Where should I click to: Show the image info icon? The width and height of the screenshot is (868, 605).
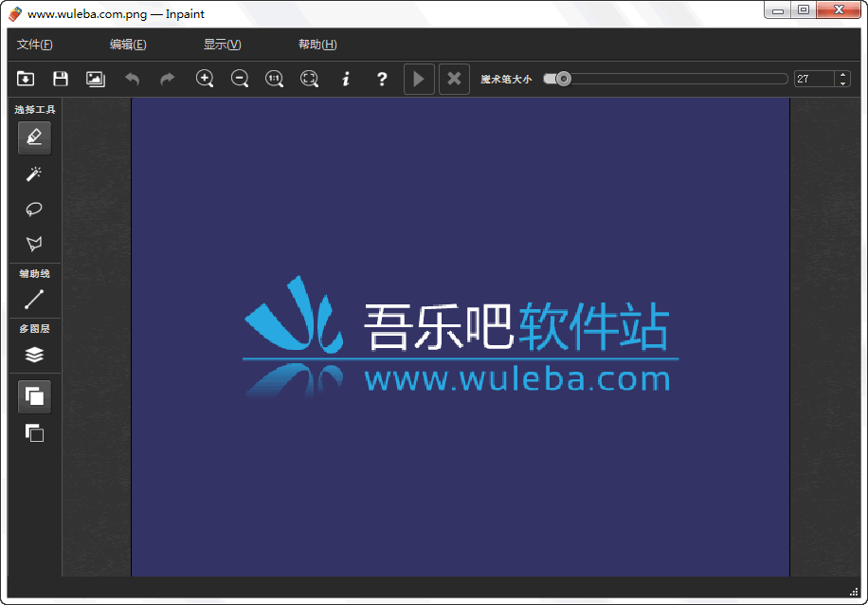[346, 79]
